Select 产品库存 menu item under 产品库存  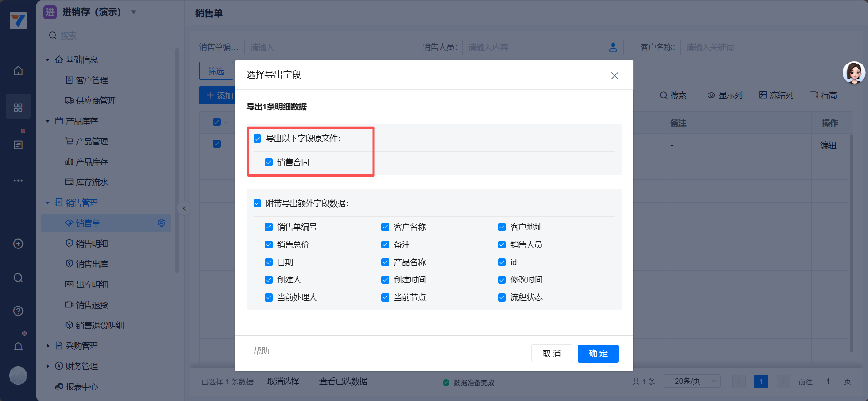pos(92,162)
